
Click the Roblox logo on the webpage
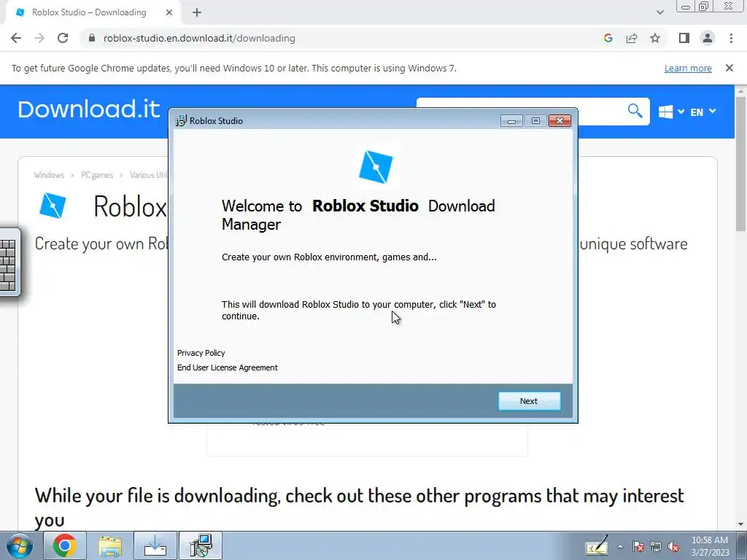(x=53, y=205)
